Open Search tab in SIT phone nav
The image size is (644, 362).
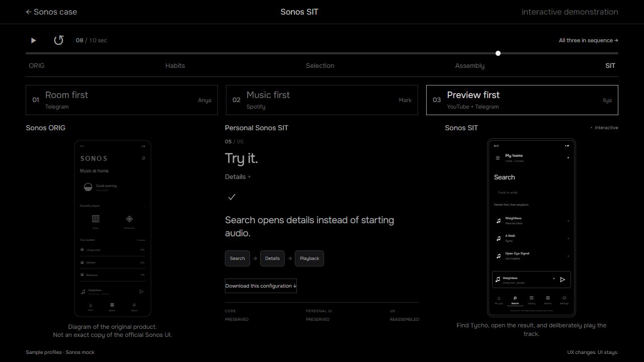coord(515,300)
